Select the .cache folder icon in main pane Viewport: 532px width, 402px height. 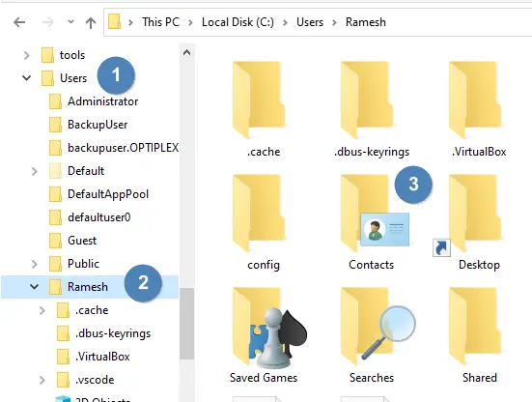(258, 100)
